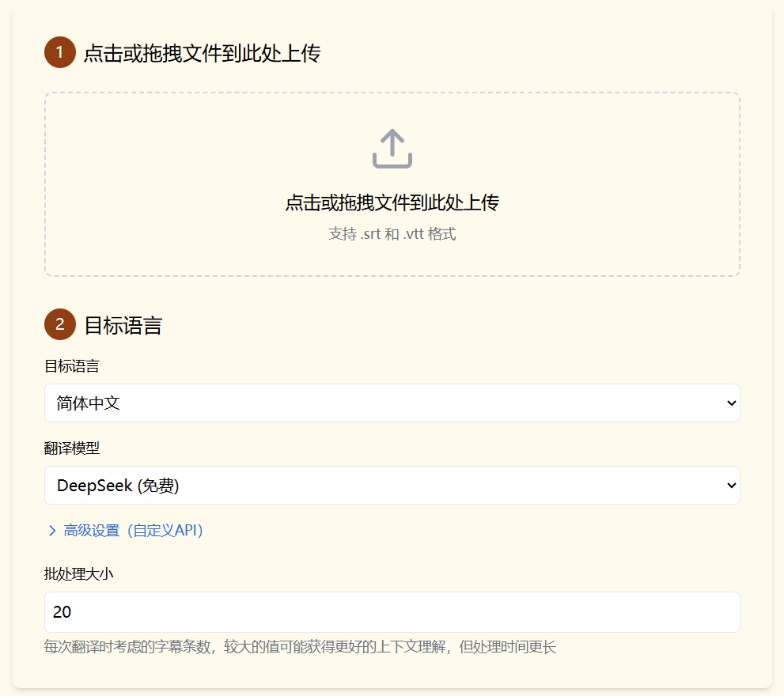Click the small 目标语言 field label
The height and width of the screenshot is (696, 784).
pyautogui.click(x=72, y=366)
